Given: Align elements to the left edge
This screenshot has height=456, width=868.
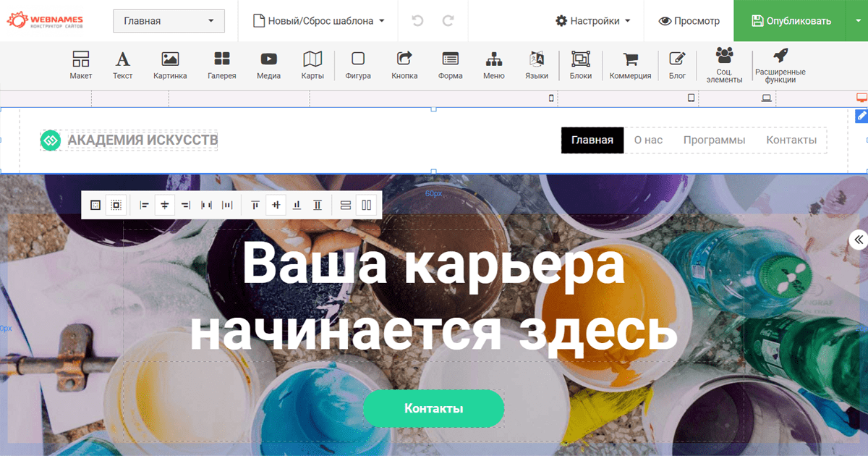Looking at the screenshot, I should click(145, 206).
